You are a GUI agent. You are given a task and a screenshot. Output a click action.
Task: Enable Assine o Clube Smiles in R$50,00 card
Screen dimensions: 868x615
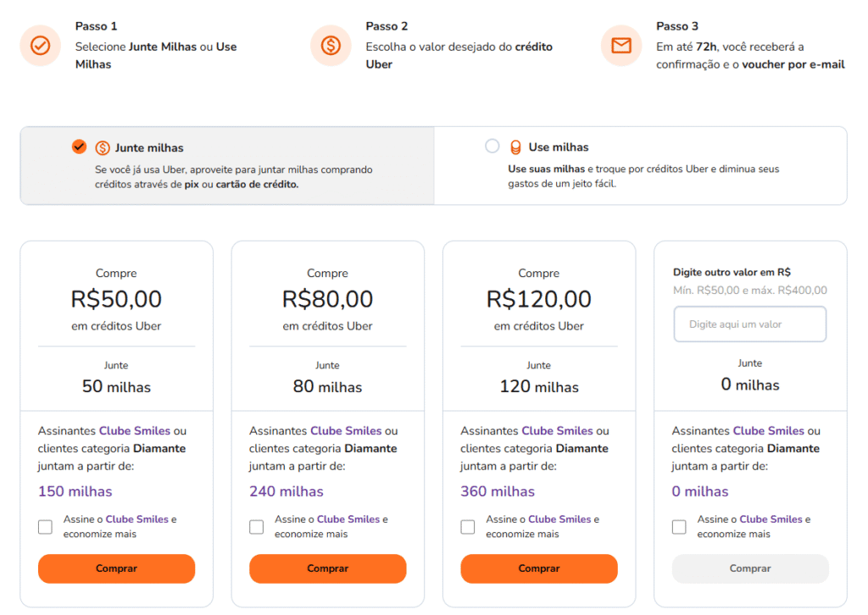45,526
